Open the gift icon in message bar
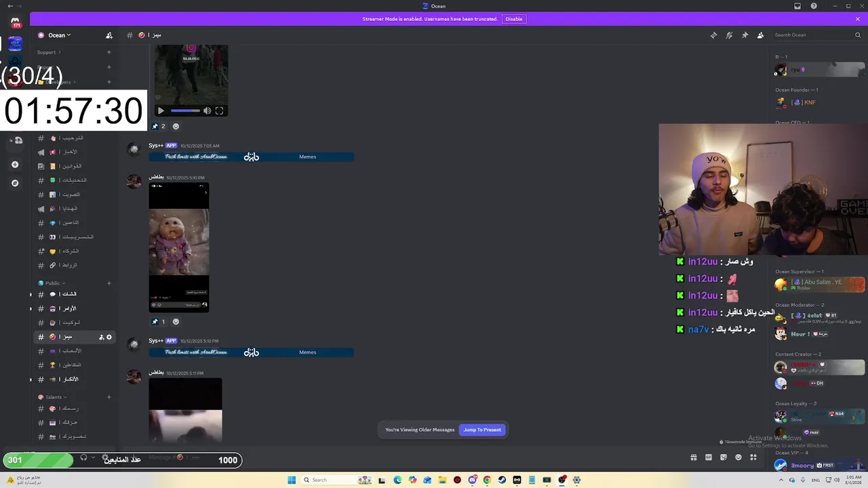The height and width of the screenshot is (488, 868). (694, 457)
